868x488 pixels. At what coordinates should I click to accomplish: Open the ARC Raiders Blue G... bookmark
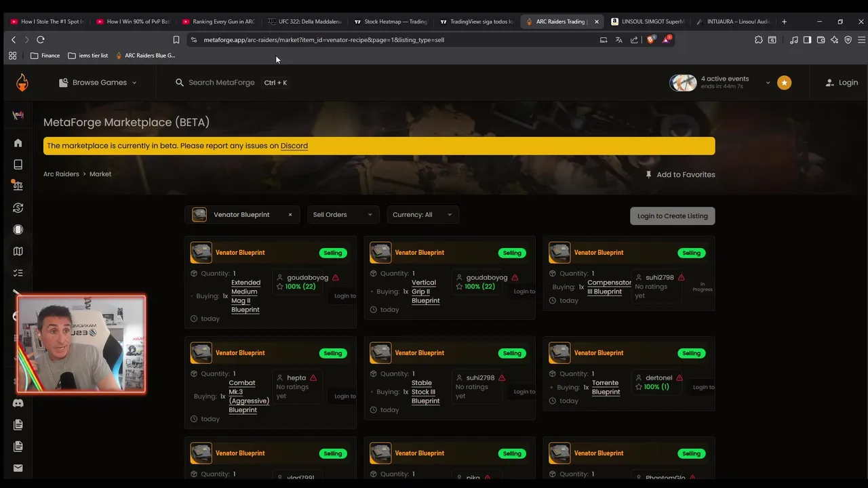(x=146, y=56)
